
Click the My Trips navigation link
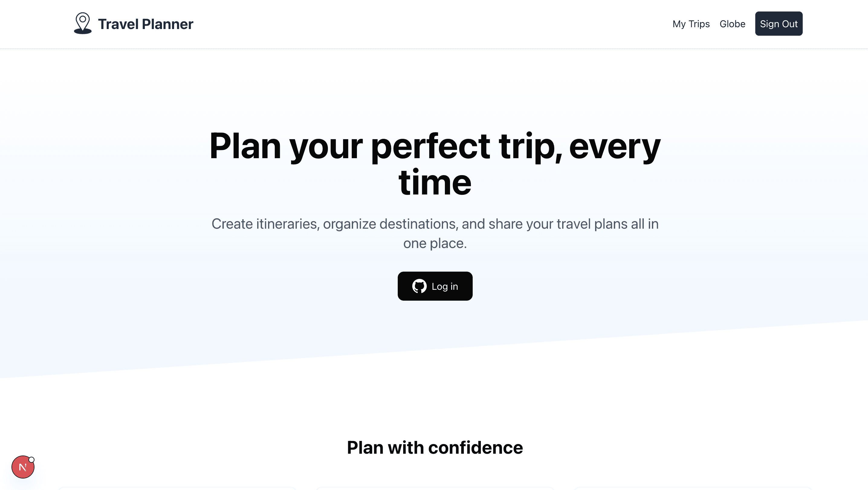tap(691, 24)
